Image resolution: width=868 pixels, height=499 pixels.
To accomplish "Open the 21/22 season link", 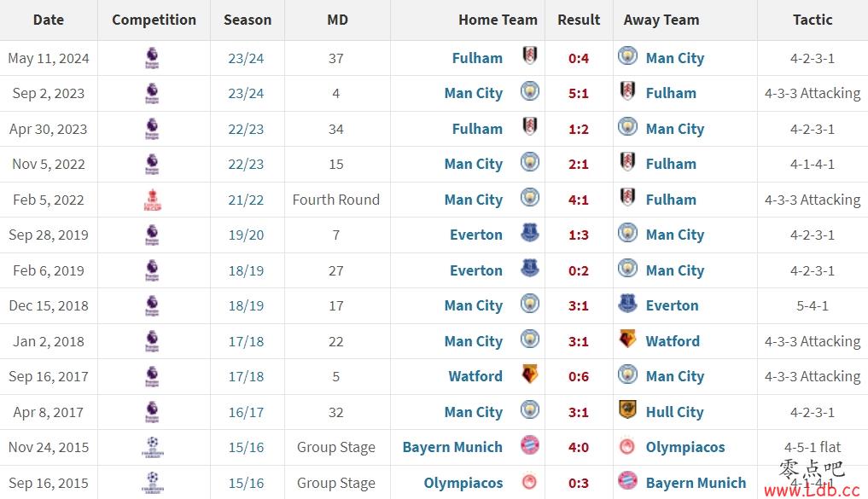I will (246, 200).
